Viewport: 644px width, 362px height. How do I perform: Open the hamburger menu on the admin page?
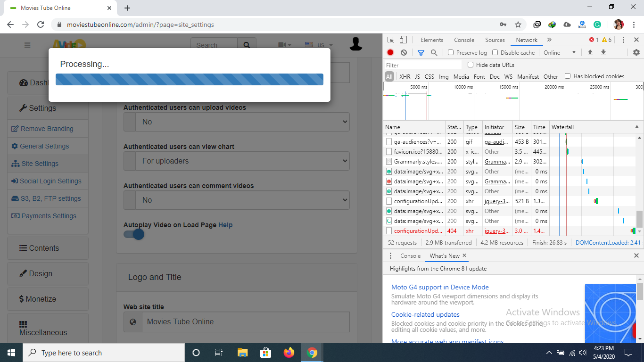pyautogui.click(x=27, y=45)
